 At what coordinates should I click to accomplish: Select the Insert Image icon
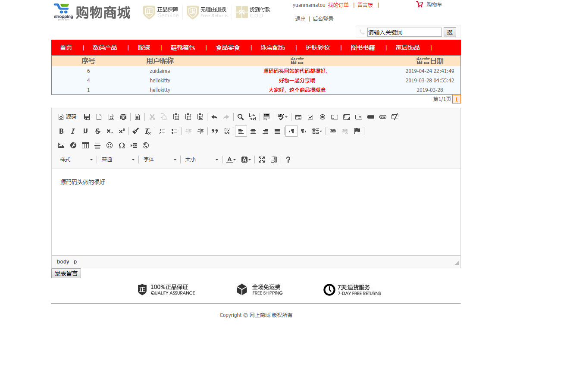pos(61,145)
